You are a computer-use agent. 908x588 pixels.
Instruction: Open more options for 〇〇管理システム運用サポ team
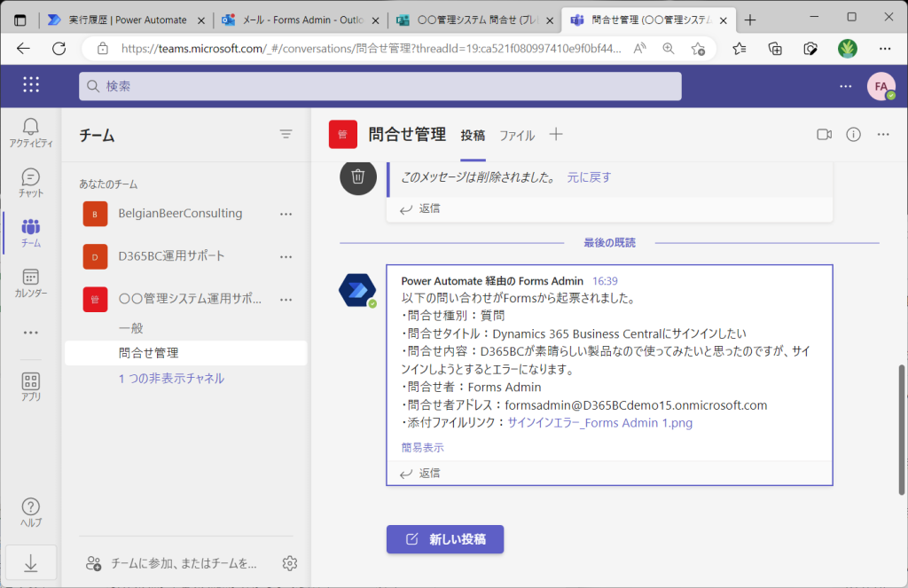(286, 300)
